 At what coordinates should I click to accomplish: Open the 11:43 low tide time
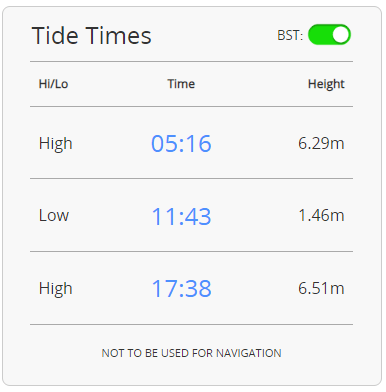pos(181,216)
